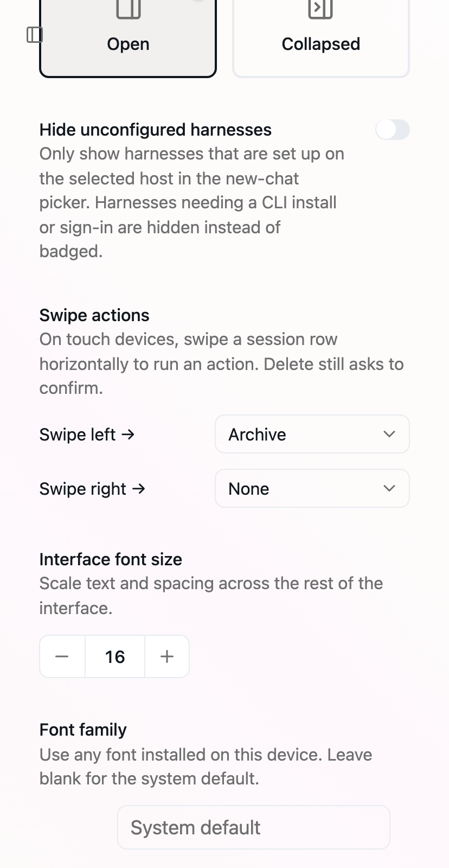The width and height of the screenshot is (449, 868).
Task: Click the Hide unconfigured harnesses heading
Action: click(156, 130)
